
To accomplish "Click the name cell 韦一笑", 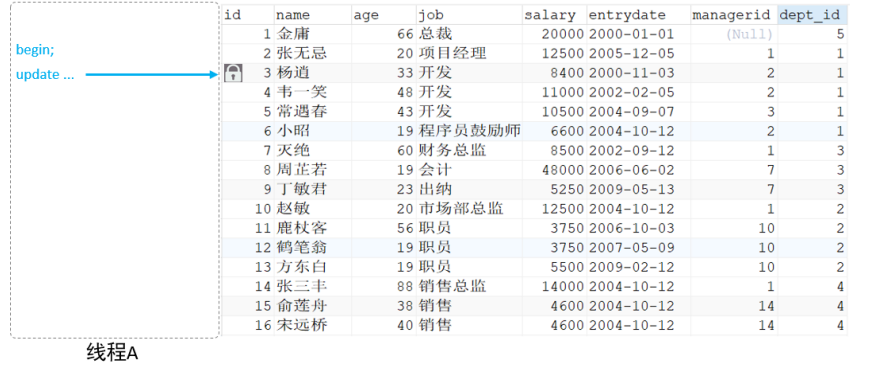I will 313,93.
